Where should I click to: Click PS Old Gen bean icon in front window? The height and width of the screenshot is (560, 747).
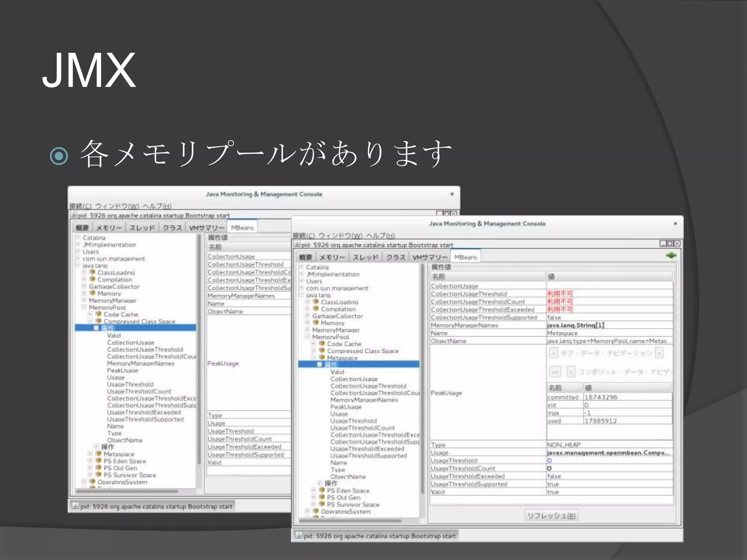tap(322, 497)
